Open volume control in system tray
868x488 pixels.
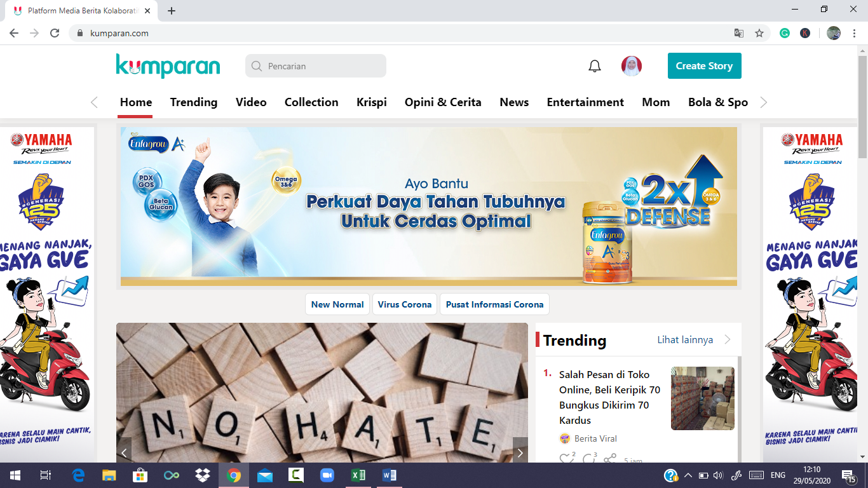[719, 475]
